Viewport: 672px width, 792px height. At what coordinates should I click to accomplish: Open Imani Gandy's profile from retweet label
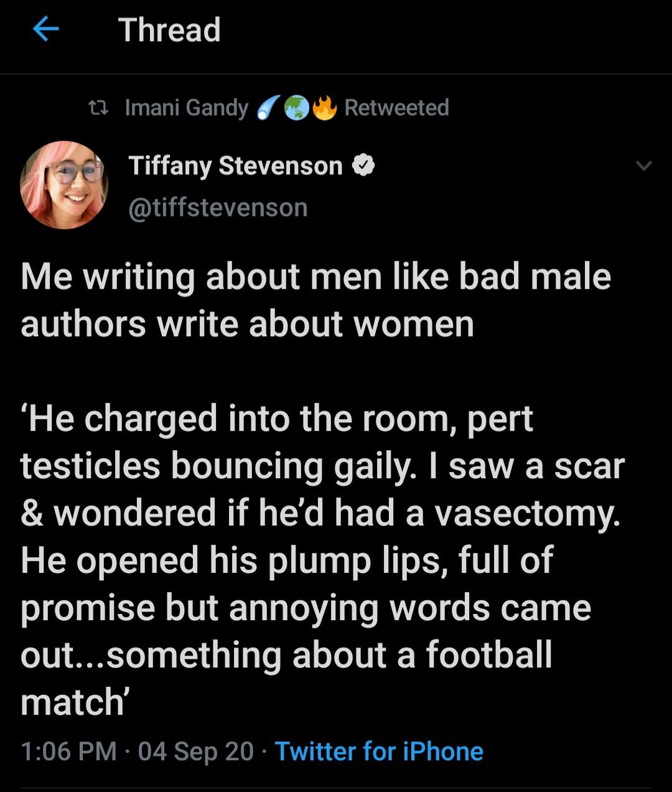187,108
